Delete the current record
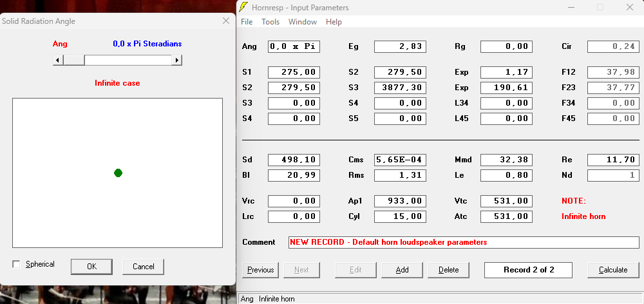The image size is (644, 304). [448, 270]
